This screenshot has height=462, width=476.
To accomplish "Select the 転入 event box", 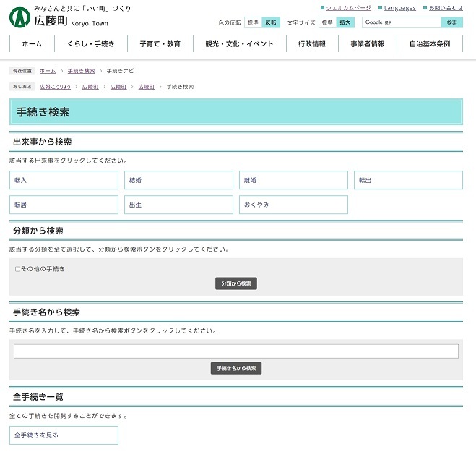I will (x=64, y=180).
